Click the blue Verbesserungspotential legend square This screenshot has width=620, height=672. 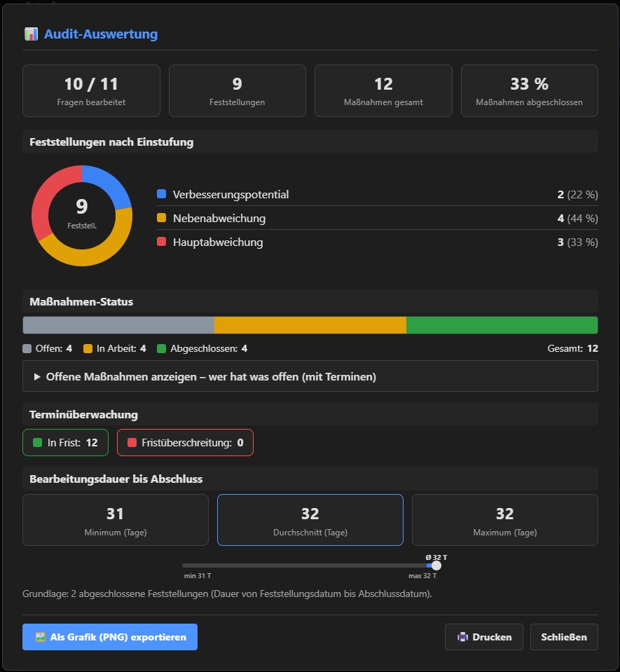162,193
